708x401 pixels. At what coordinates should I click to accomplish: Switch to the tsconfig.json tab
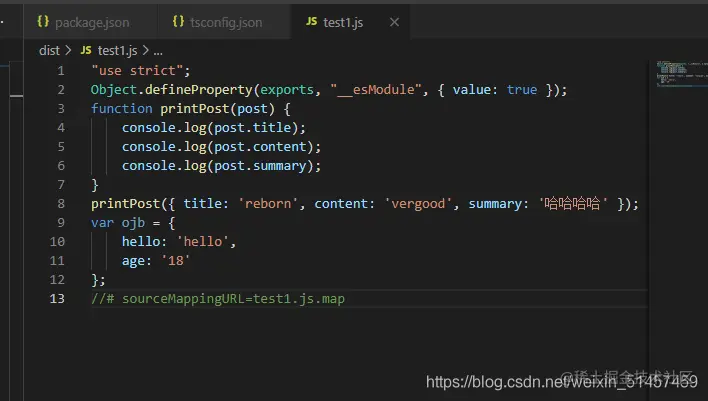[224, 22]
